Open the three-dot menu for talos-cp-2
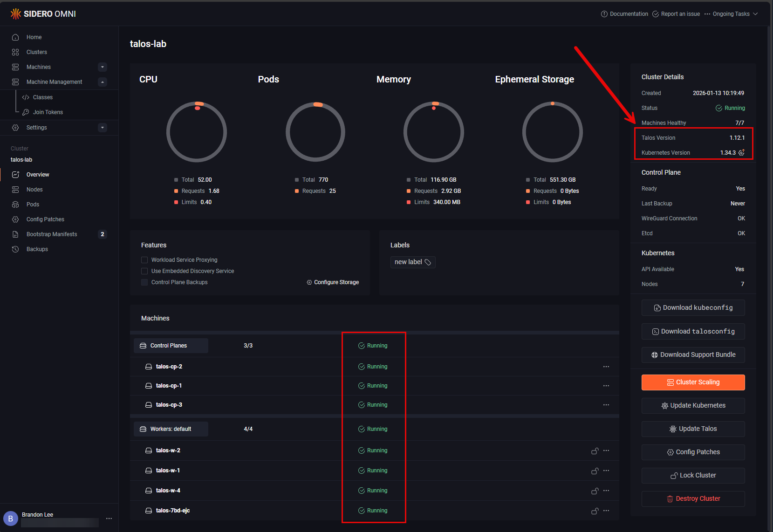 coord(606,367)
